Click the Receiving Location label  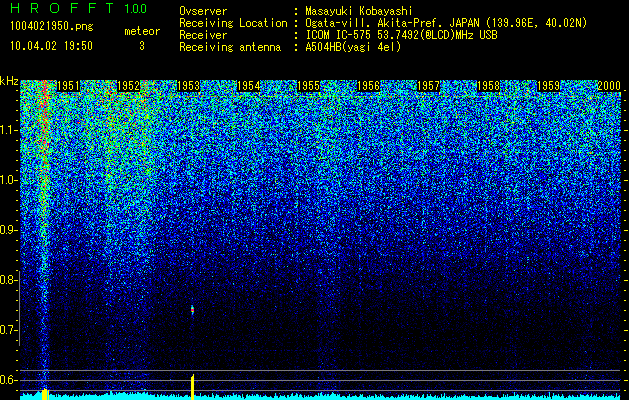pos(233,23)
